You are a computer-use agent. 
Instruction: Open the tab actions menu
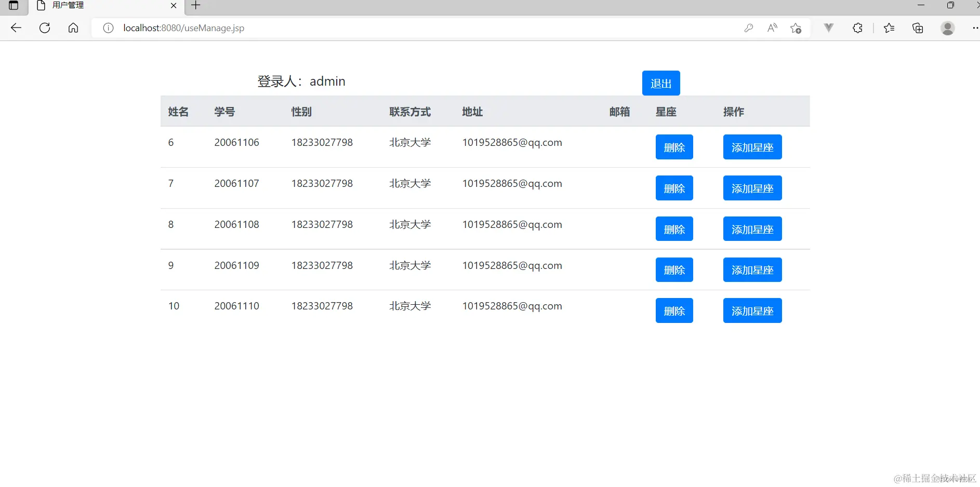(13, 6)
